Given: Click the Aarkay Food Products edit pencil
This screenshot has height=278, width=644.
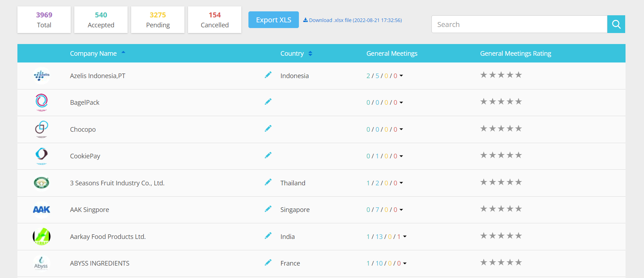Looking at the screenshot, I should click(268, 236).
